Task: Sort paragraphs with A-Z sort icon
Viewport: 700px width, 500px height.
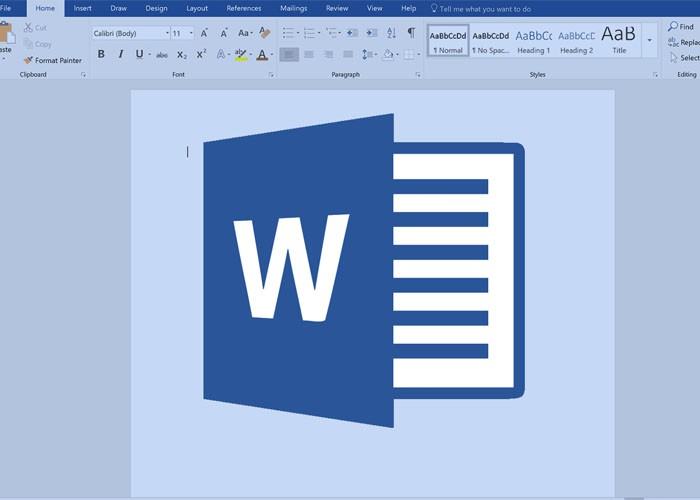Action: [391, 33]
